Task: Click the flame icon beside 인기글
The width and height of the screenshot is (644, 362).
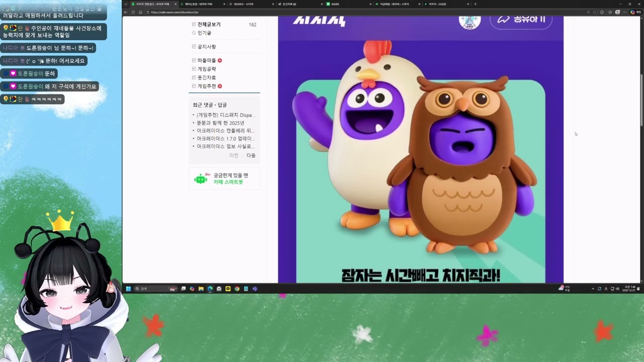Action: tap(194, 33)
